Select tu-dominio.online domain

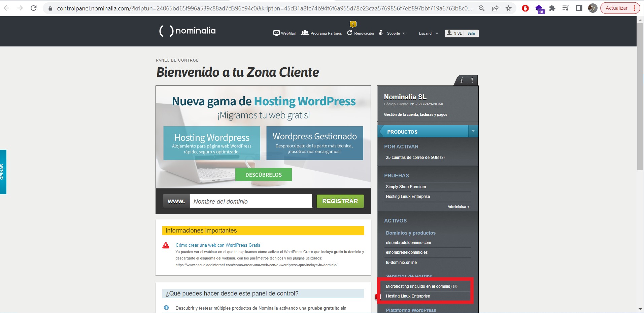[x=401, y=263]
